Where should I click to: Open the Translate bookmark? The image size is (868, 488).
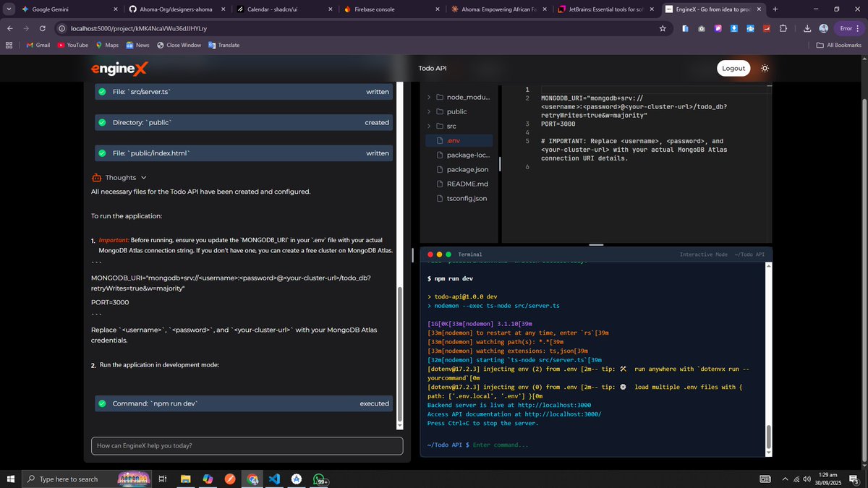tap(224, 45)
